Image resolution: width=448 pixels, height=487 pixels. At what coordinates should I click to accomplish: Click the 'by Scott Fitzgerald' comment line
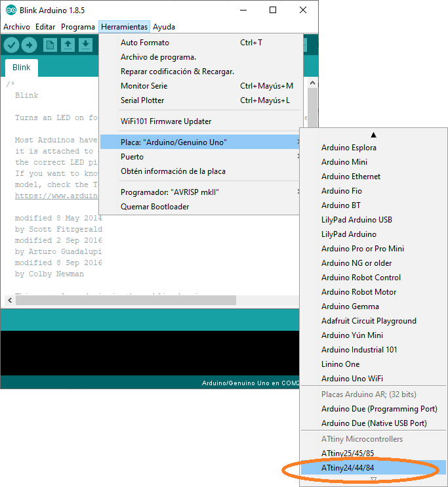coord(58,229)
